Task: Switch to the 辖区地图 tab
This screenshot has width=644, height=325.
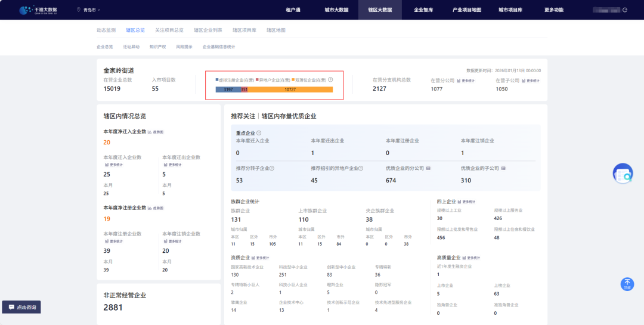Action: pyautogui.click(x=276, y=30)
